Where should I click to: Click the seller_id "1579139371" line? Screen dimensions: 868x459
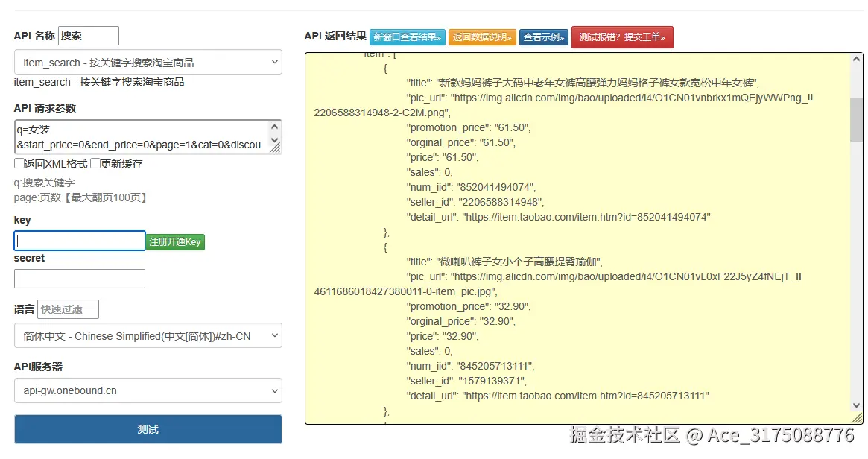(x=466, y=381)
